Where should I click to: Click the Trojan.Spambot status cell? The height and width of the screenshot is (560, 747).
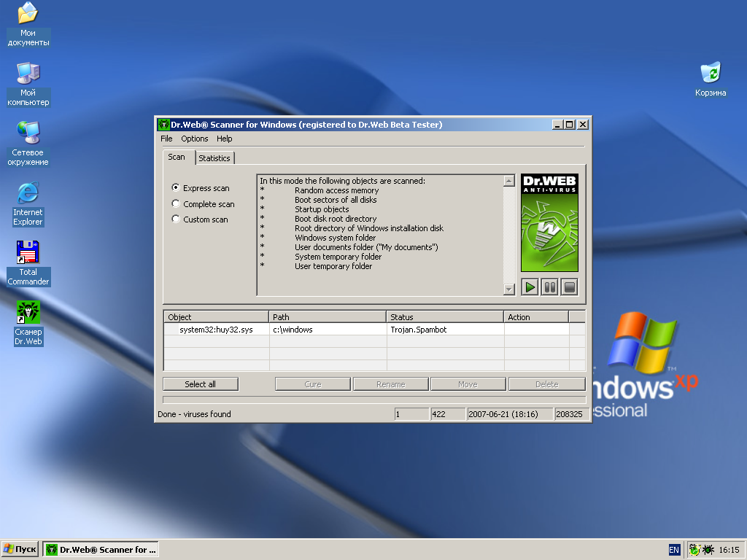click(446, 330)
